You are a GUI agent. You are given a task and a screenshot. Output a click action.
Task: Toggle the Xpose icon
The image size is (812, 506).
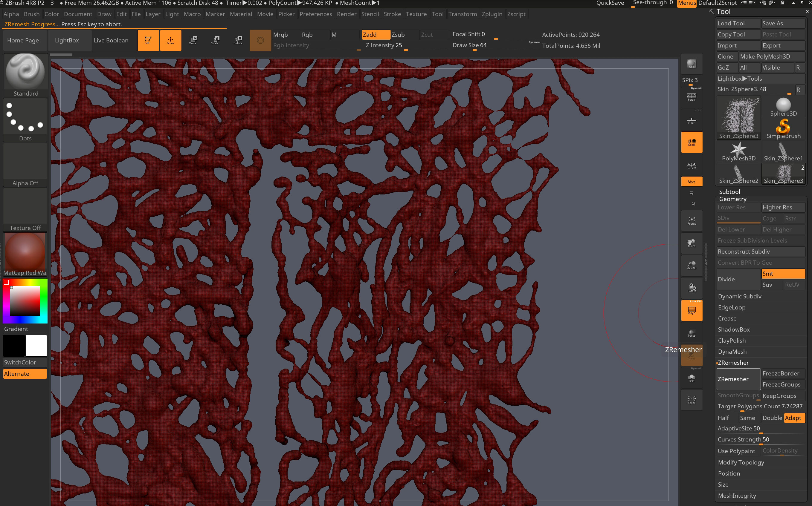click(x=692, y=400)
